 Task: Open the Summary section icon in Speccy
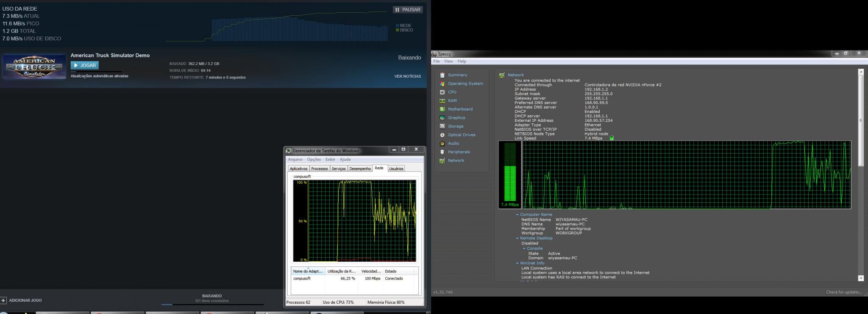pos(442,75)
